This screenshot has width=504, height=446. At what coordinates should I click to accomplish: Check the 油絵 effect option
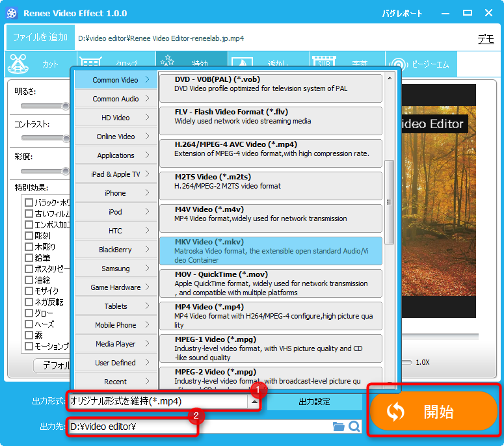(29, 280)
